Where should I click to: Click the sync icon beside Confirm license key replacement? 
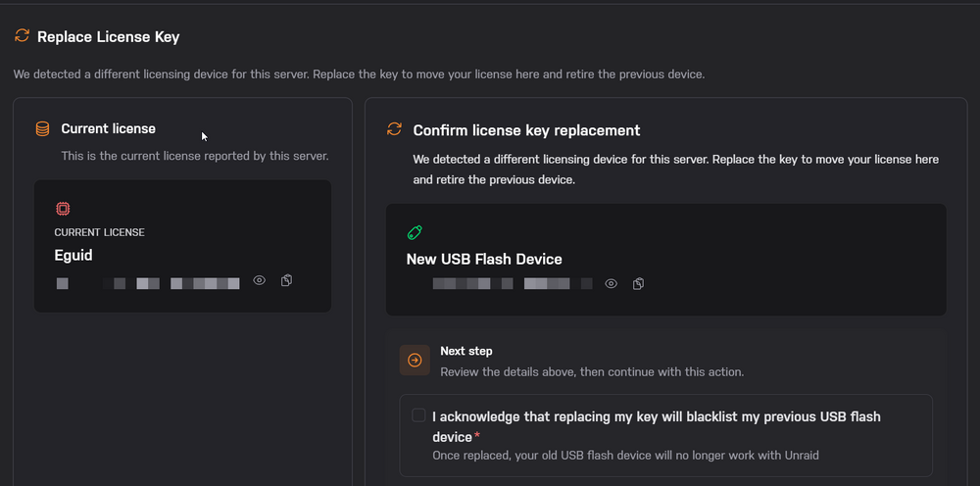[394, 129]
